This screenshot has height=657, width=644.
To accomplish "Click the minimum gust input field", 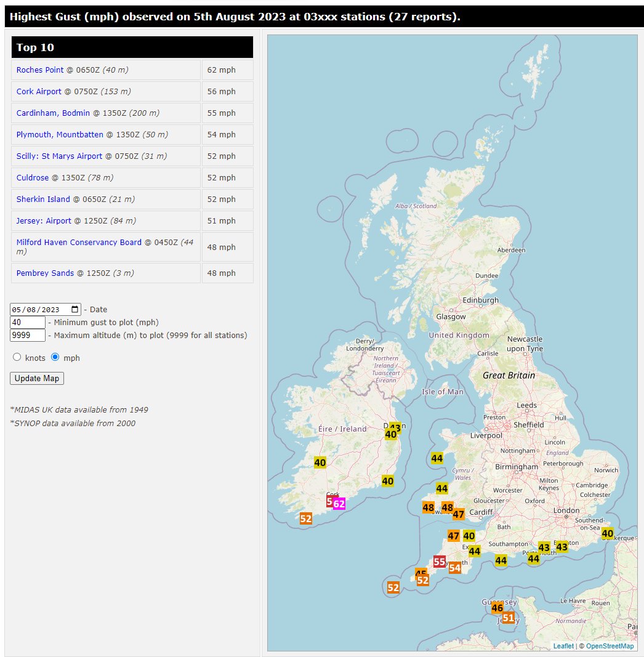I will 28,322.
